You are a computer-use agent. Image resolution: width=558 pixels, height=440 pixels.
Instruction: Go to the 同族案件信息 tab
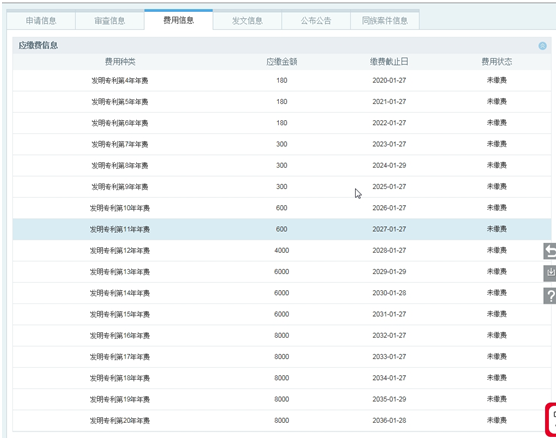[385, 21]
